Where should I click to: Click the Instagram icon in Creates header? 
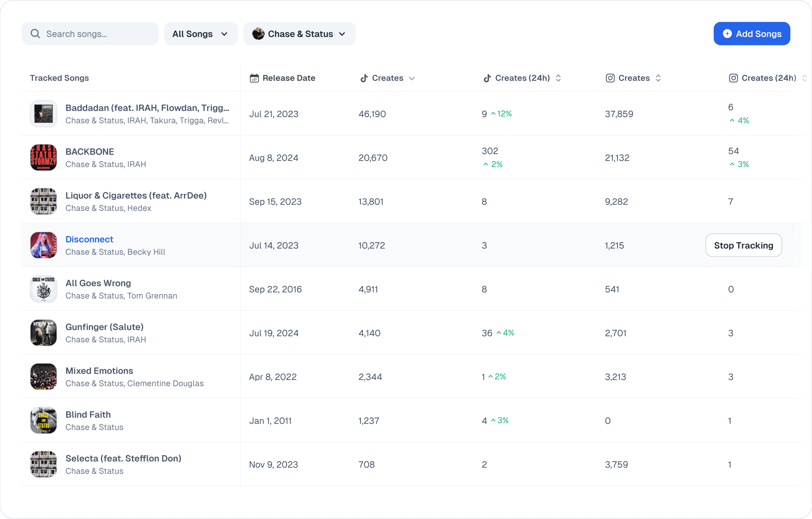(610, 78)
